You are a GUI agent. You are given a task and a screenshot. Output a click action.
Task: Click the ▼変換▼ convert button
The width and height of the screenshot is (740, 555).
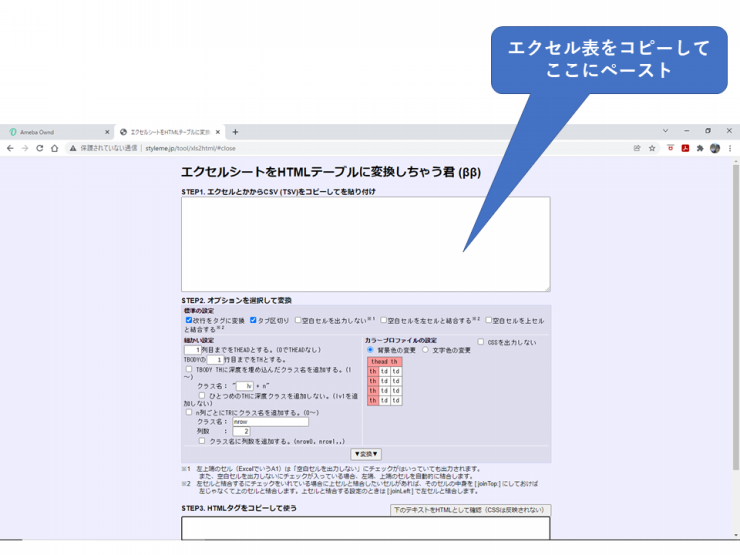pyautogui.click(x=366, y=454)
